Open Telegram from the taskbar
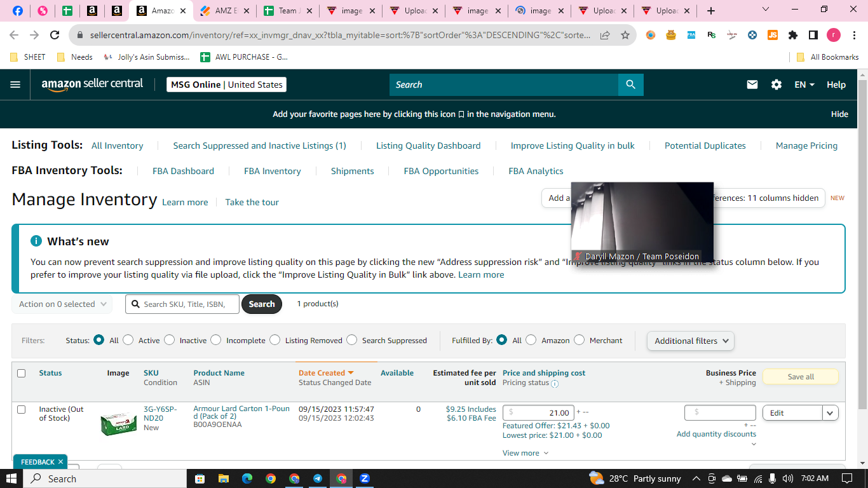This screenshot has height=488, width=868. pyautogui.click(x=318, y=478)
